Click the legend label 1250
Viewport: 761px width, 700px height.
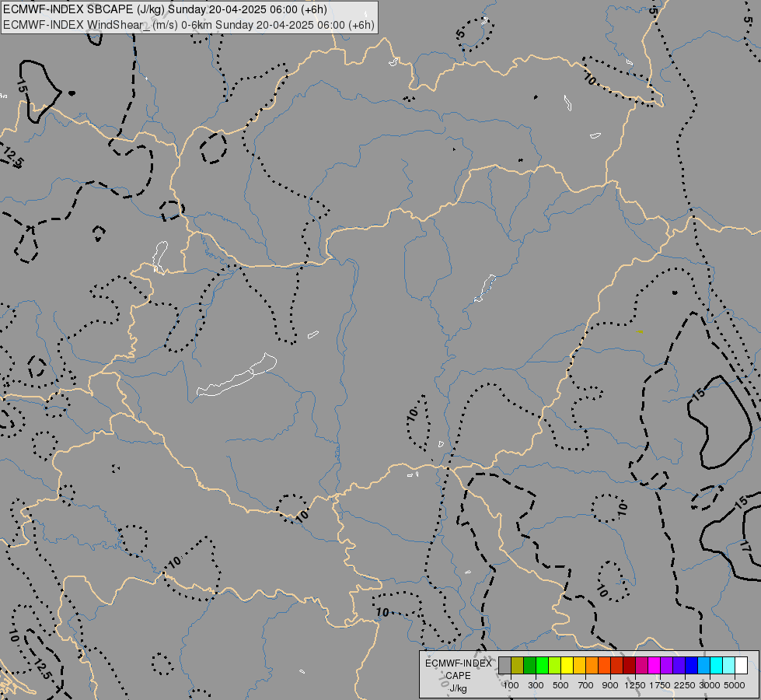635,685
